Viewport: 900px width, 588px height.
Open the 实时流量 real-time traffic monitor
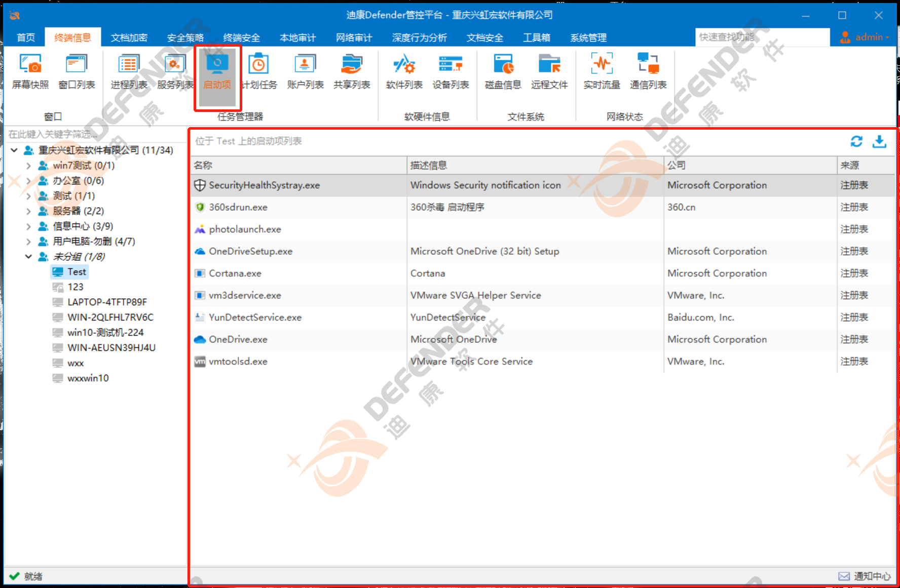[602, 72]
